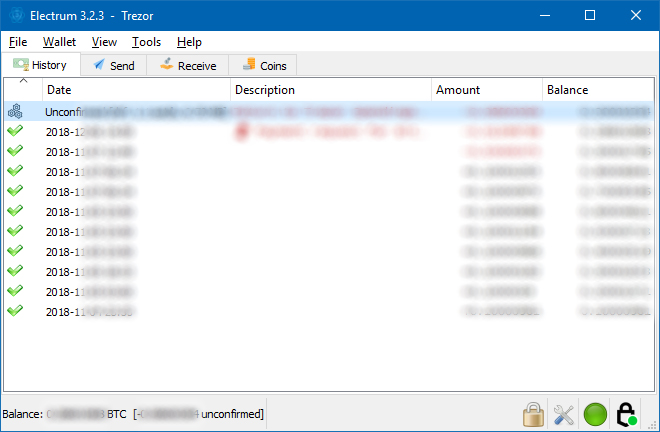
Task: Switch to the Coins tab
Action: click(263, 65)
